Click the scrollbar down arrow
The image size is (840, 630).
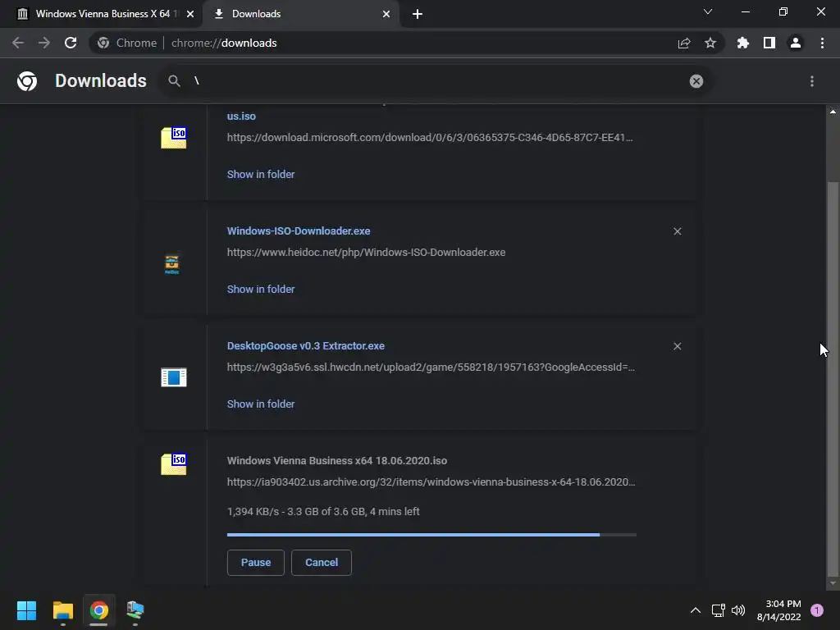click(x=833, y=583)
